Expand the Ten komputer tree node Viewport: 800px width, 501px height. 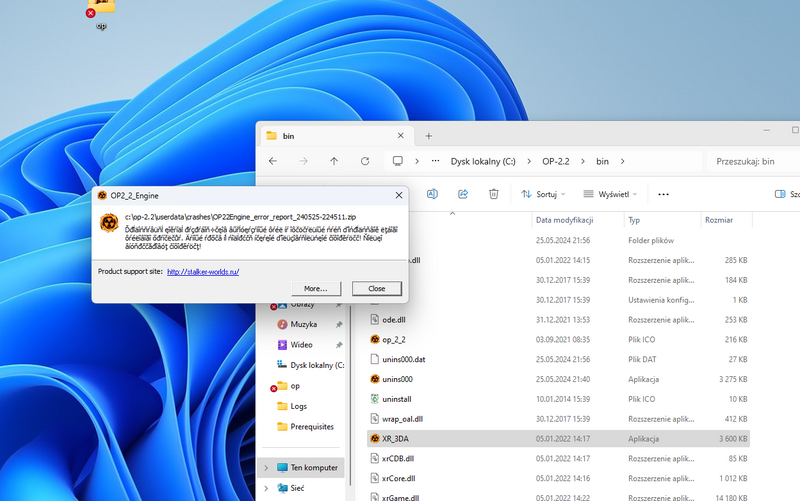pyautogui.click(x=265, y=467)
